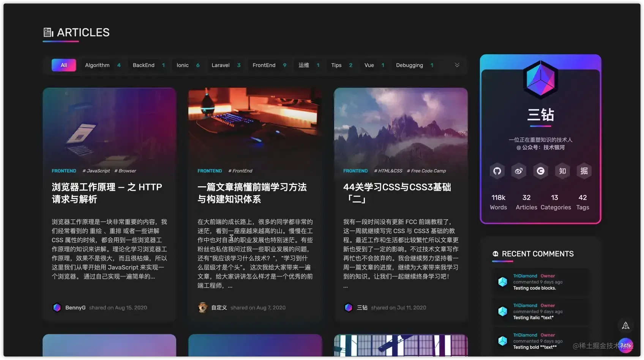The image size is (644, 360).
Task: Filter articles by Debugging
Action: coord(415,65)
